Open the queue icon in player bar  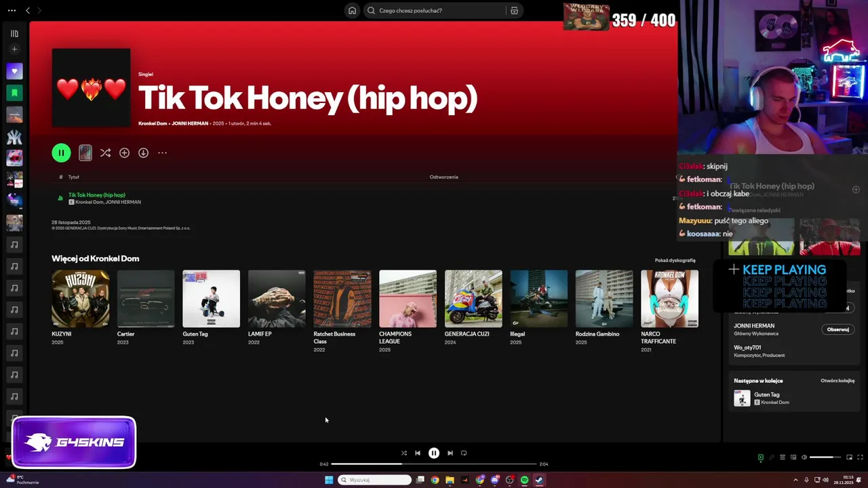(x=782, y=457)
